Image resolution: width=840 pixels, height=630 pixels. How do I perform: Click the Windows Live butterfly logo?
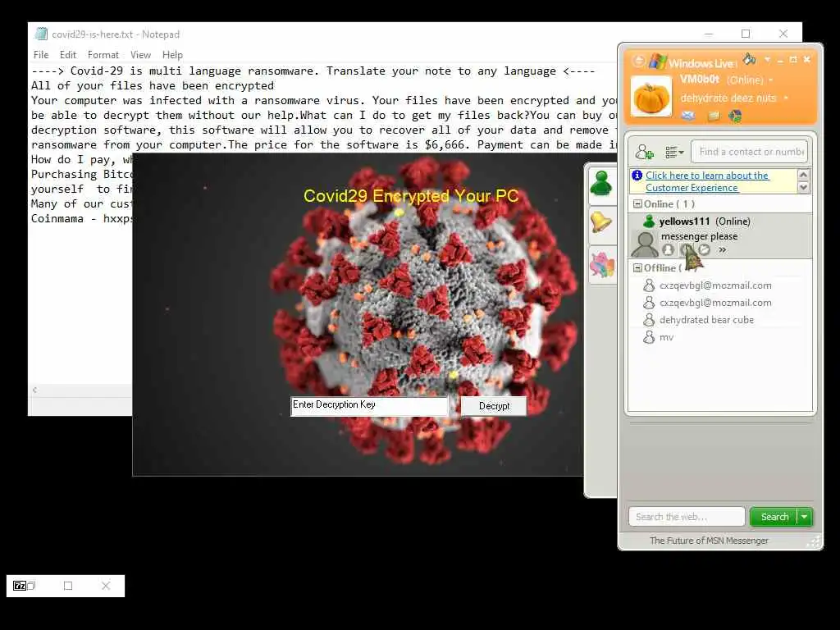[657, 61]
